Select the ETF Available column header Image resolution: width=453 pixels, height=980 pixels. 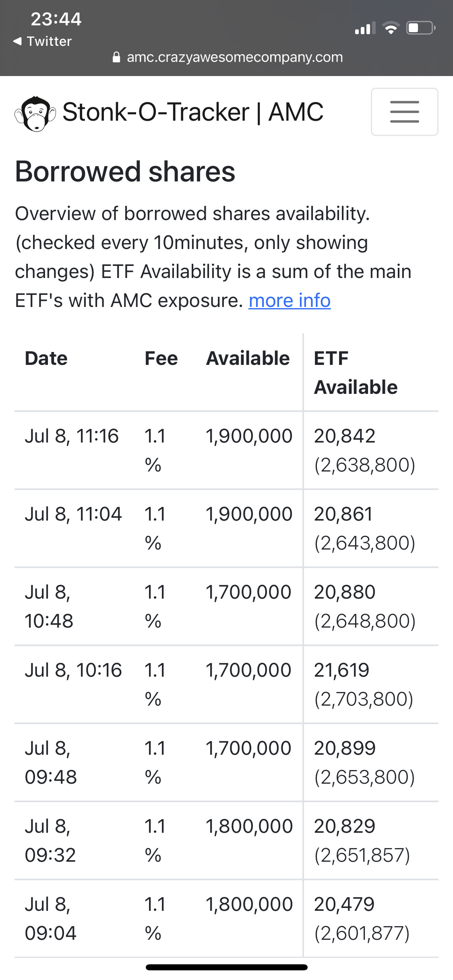click(356, 373)
